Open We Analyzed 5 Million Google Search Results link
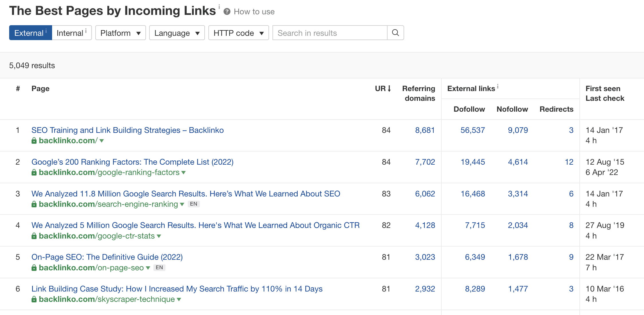Image resolution: width=644 pixels, height=315 pixels. click(x=195, y=225)
